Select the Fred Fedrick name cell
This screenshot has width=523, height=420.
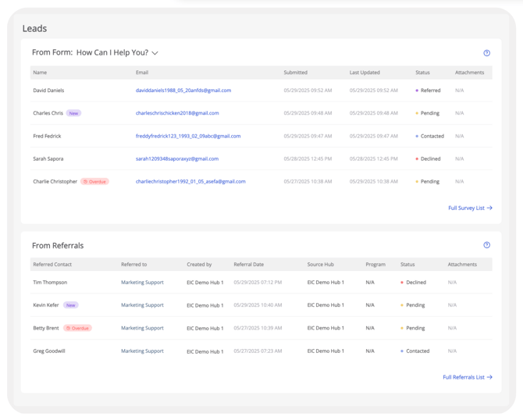coord(47,136)
